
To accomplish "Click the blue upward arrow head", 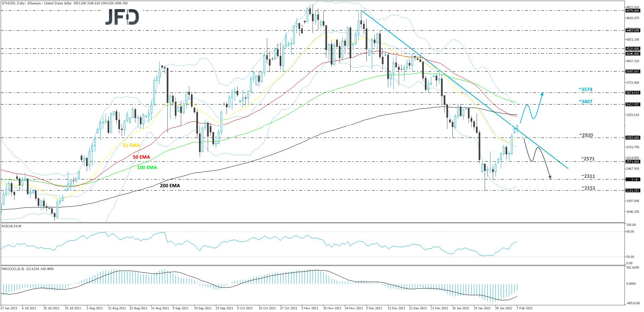I will tap(542, 94).
